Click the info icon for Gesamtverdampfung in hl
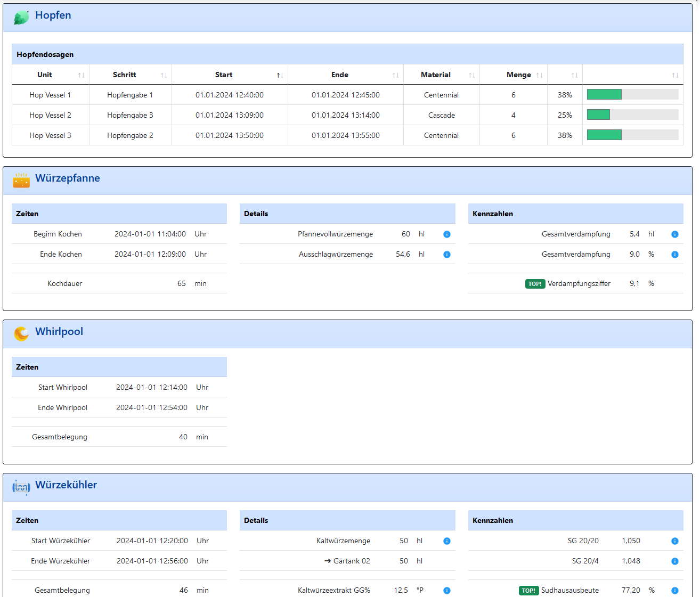The height and width of the screenshot is (597, 700). tap(675, 234)
